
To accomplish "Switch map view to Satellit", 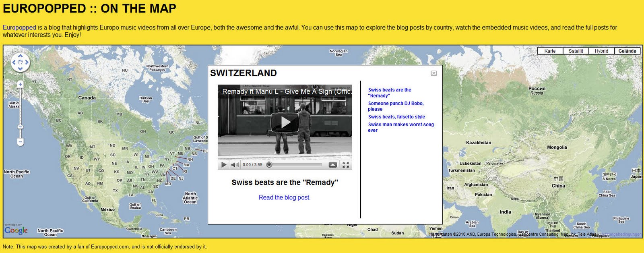I will [x=576, y=51].
